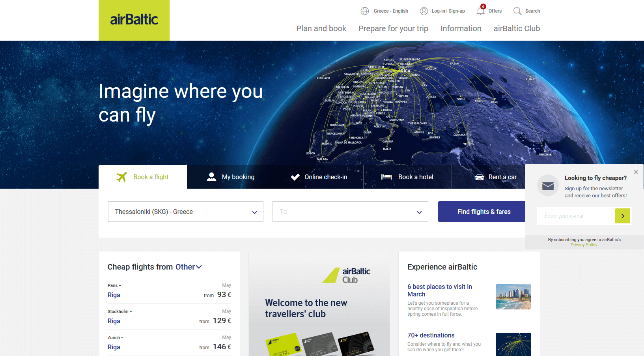Click the Sign-up link
Viewport: 644px width, 356px height.
[x=457, y=11]
